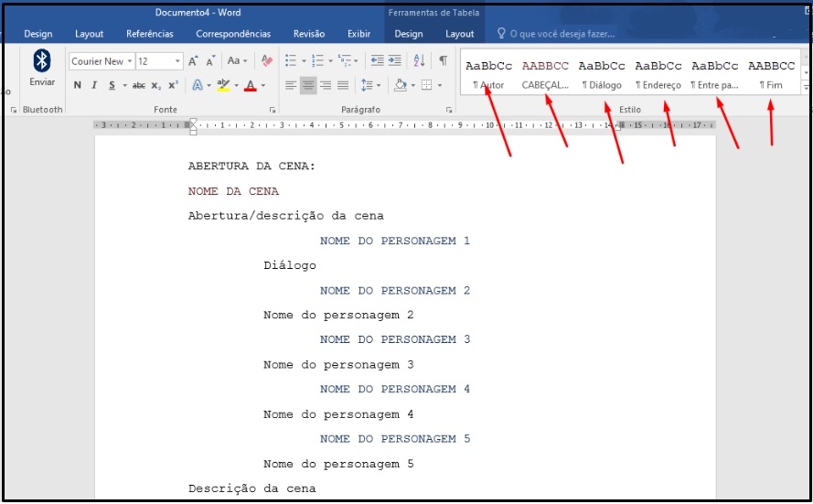Open the Referências tab
The width and height of the screenshot is (813, 504).
[150, 34]
